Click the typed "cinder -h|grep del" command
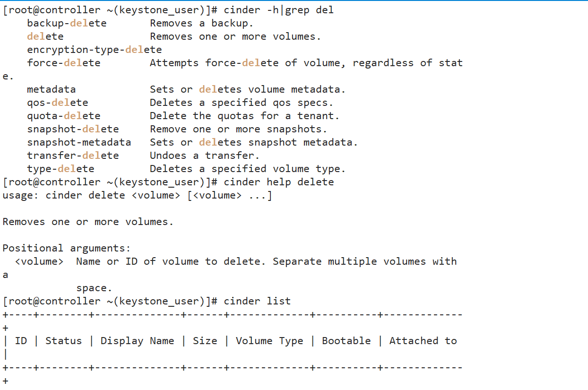Image resolution: width=588 pixels, height=390 pixels. pyautogui.click(x=278, y=10)
